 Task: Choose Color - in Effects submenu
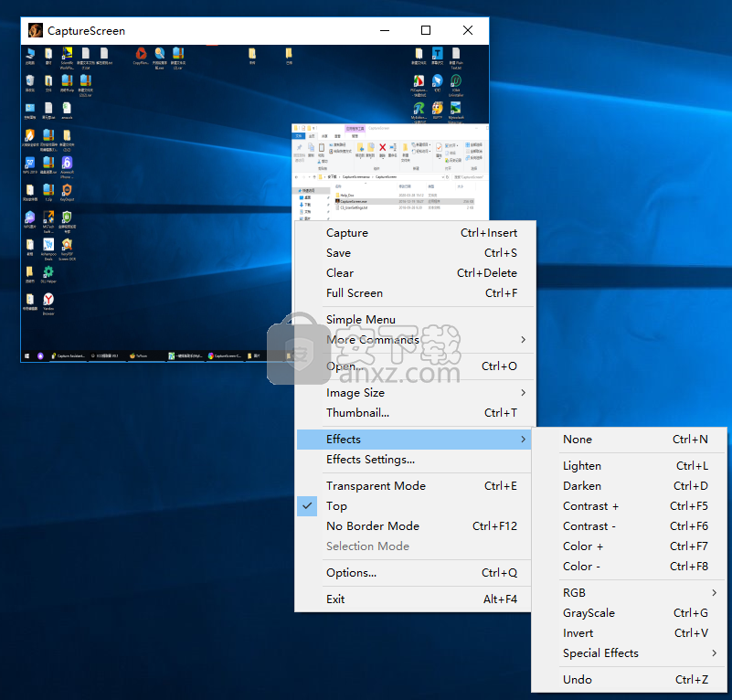pyautogui.click(x=630, y=566)
